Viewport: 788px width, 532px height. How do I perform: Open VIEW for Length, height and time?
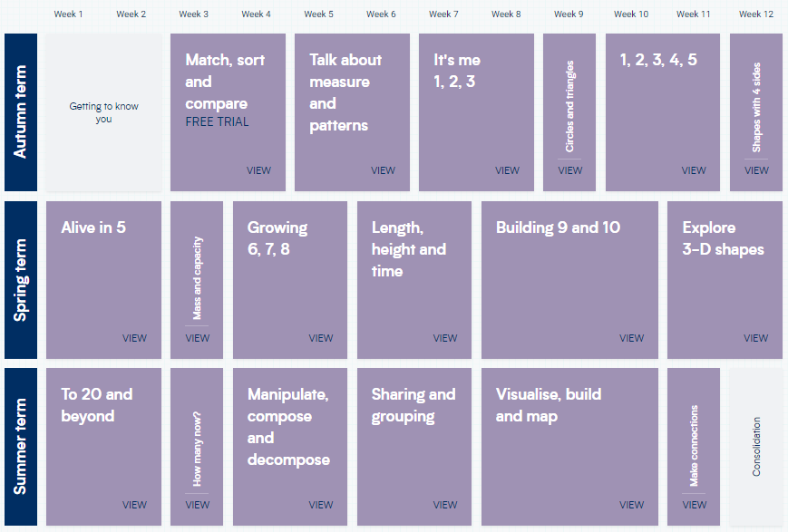tap(444, 338)
